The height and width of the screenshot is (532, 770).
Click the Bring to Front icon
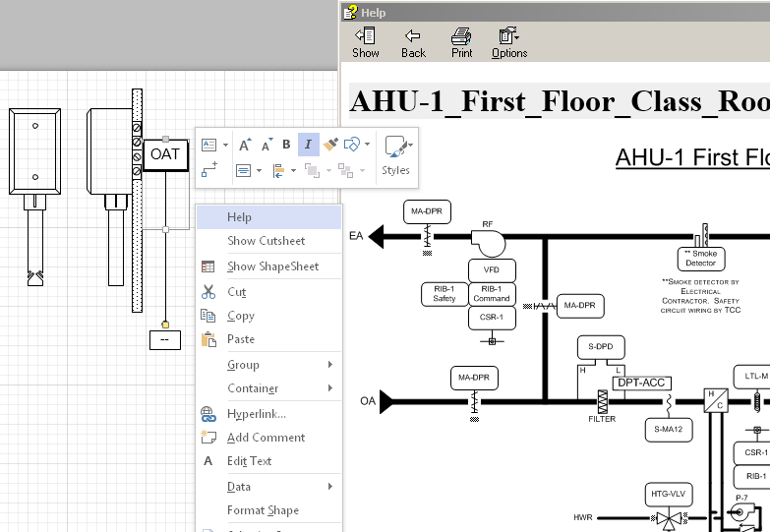pos(312,170)
